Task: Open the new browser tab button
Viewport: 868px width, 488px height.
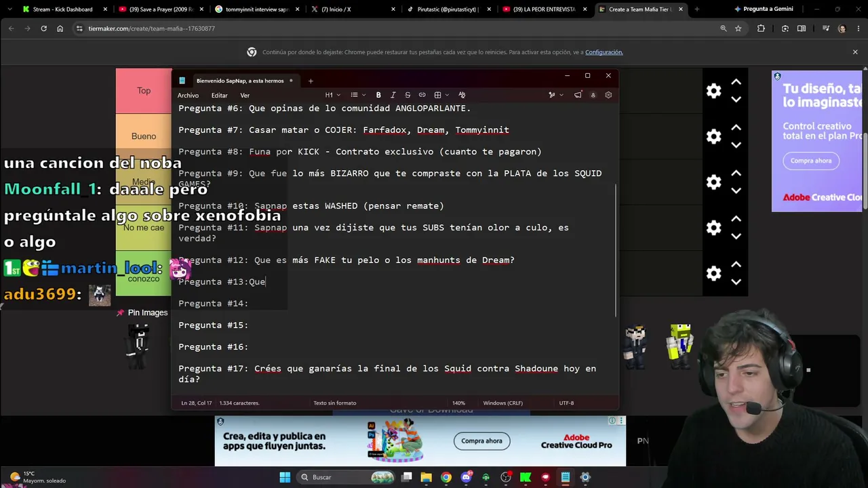Action: 696,9
